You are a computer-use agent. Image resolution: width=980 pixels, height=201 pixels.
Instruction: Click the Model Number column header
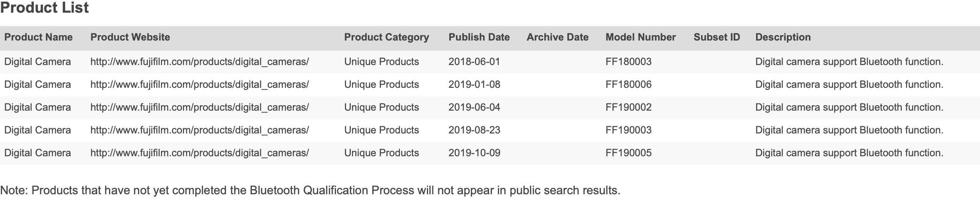[x=641, y=37]
